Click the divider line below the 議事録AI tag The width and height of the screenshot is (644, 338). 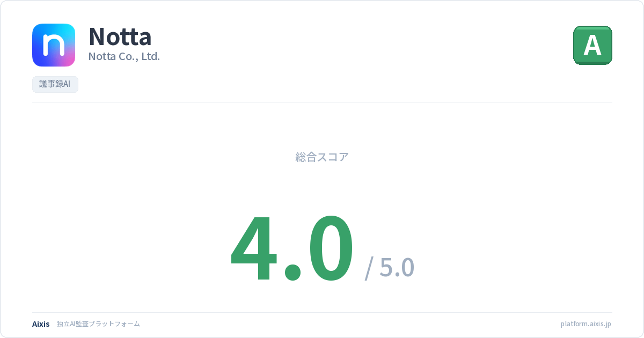322,102
